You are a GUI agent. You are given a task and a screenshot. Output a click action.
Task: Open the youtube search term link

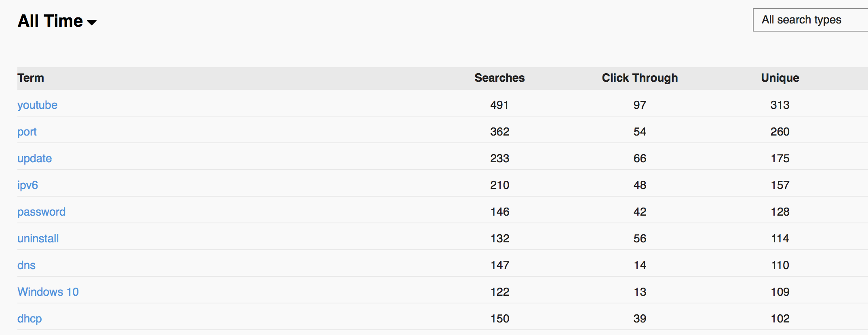37,105
